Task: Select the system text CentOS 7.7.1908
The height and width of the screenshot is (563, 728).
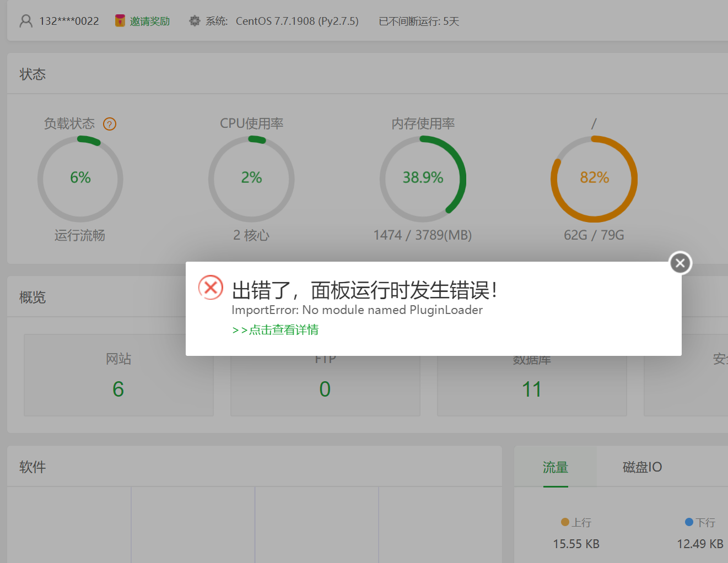Action: pos(276,21)
